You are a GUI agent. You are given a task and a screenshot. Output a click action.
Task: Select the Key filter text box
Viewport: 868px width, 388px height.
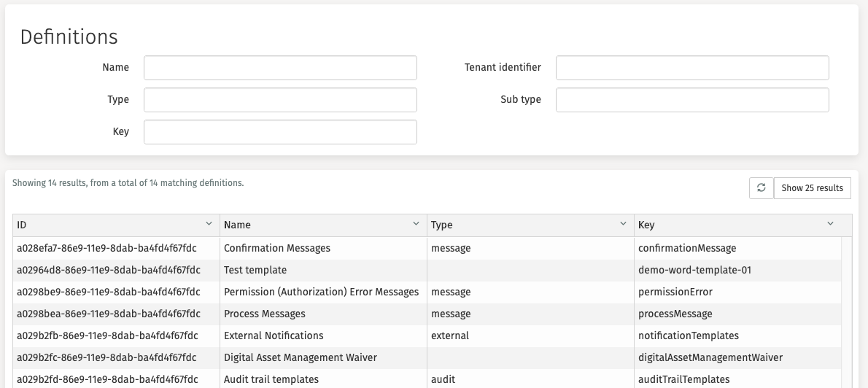[x=280, y=132]
